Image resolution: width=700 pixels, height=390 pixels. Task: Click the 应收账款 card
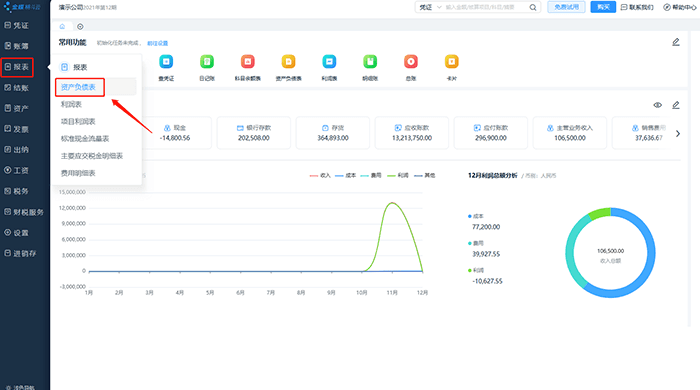[412, 133]
